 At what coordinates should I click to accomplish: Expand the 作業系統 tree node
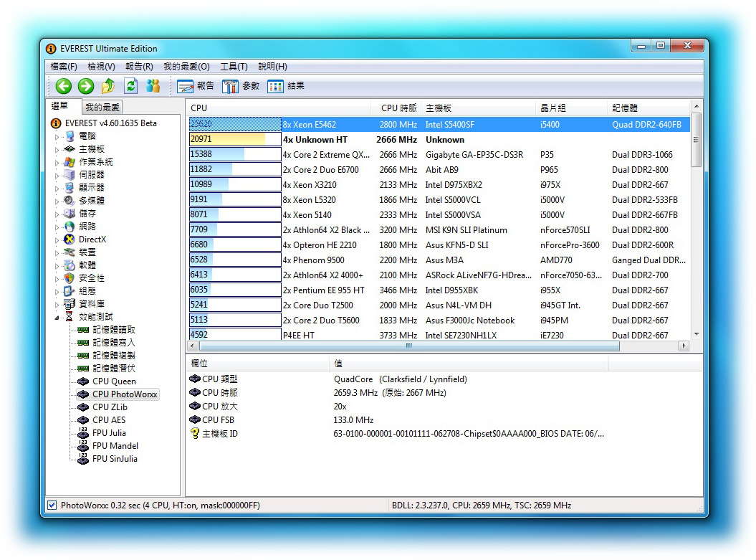pos(57,163)
